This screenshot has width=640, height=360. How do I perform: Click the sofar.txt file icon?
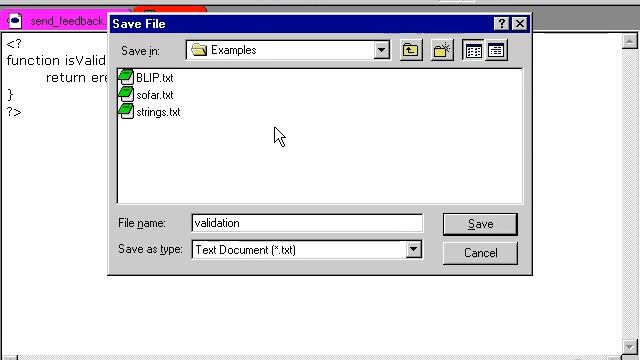(126, 94)
